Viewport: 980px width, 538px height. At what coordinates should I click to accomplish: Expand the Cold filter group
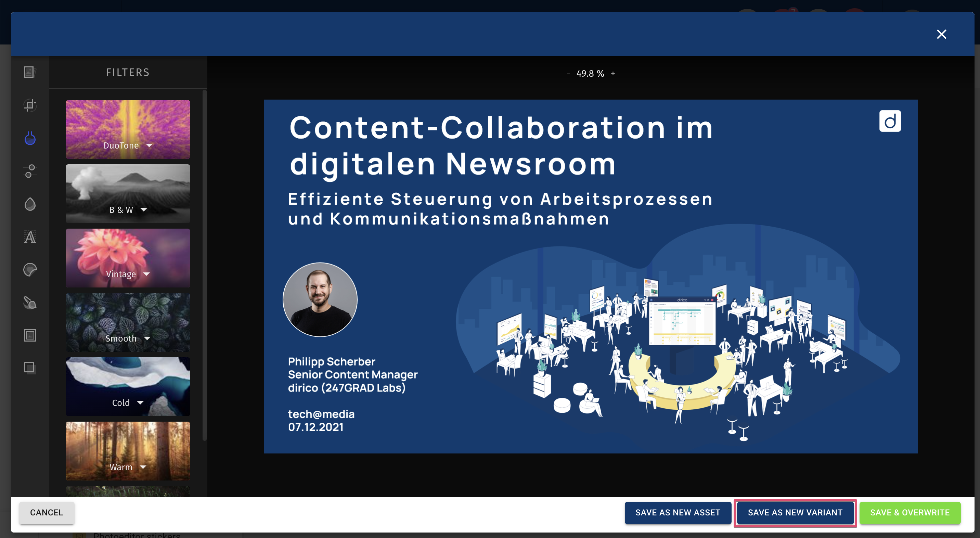(x=128, y=387)
